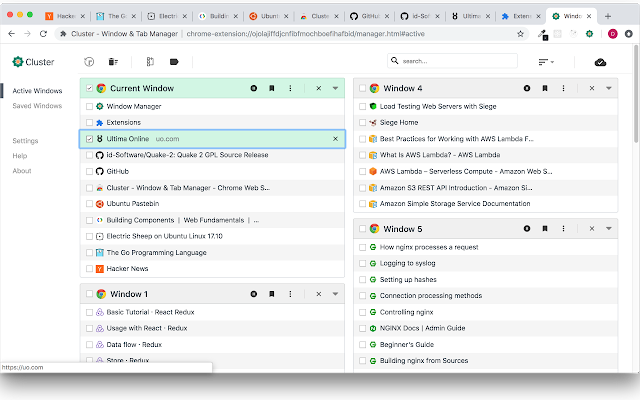Open the three-dot menu for Window 1
The width and height of the screenshot is (640, 400).
click(290, 294)
